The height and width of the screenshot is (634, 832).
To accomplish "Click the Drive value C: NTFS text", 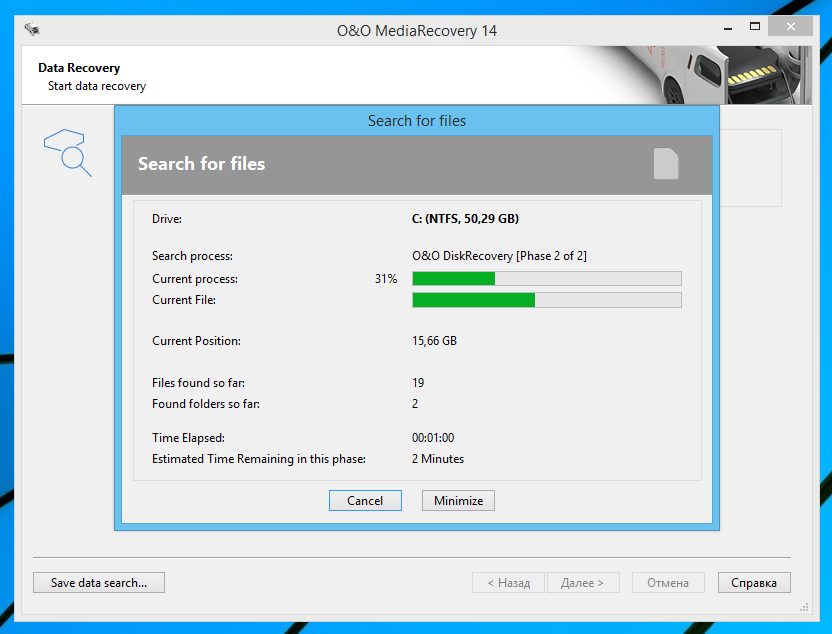I will pos(465,219).
